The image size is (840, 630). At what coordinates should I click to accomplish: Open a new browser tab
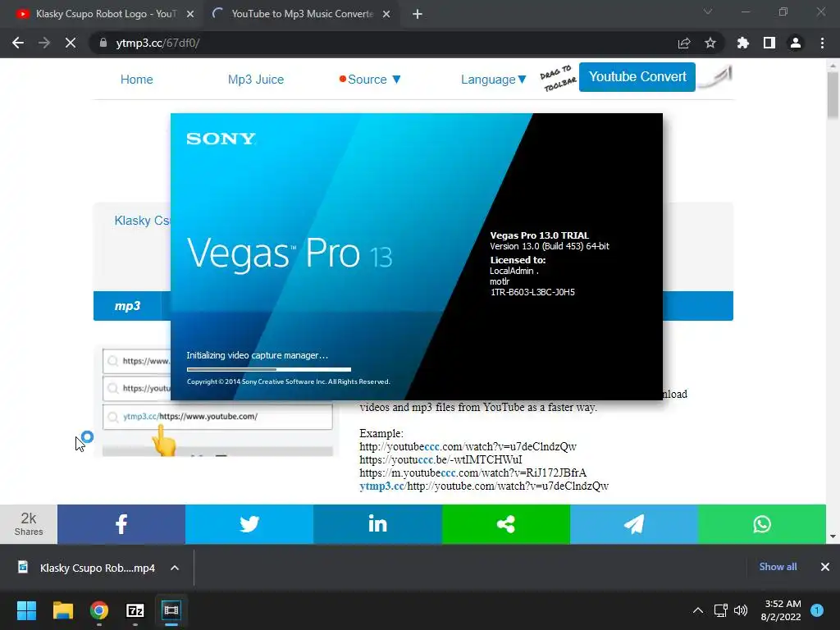point(418,15)
